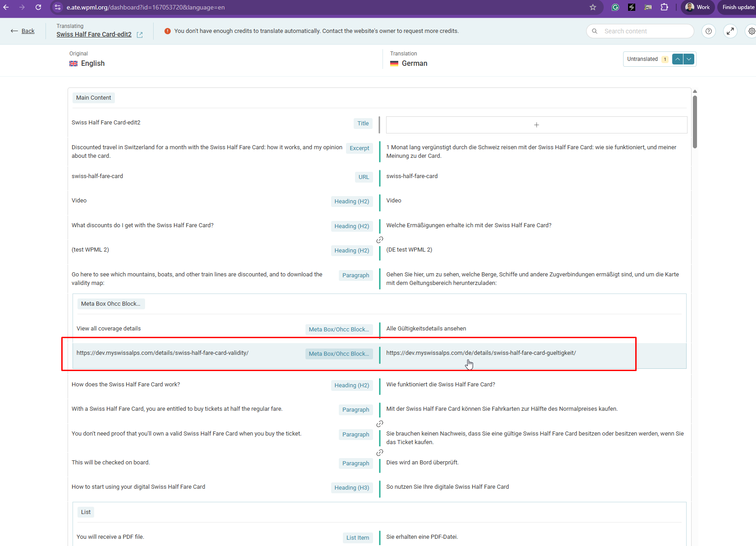Click the Excerpt tag
Screen dimensions: 756x546
360,148
